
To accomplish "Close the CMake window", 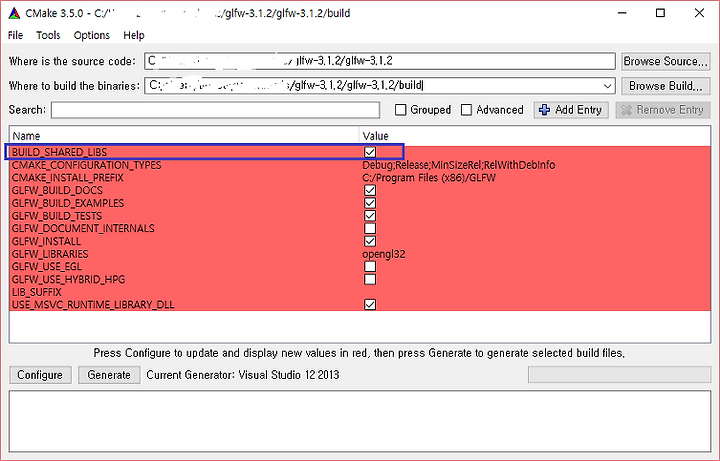I will pyautogui.click(x=699, y=13).
